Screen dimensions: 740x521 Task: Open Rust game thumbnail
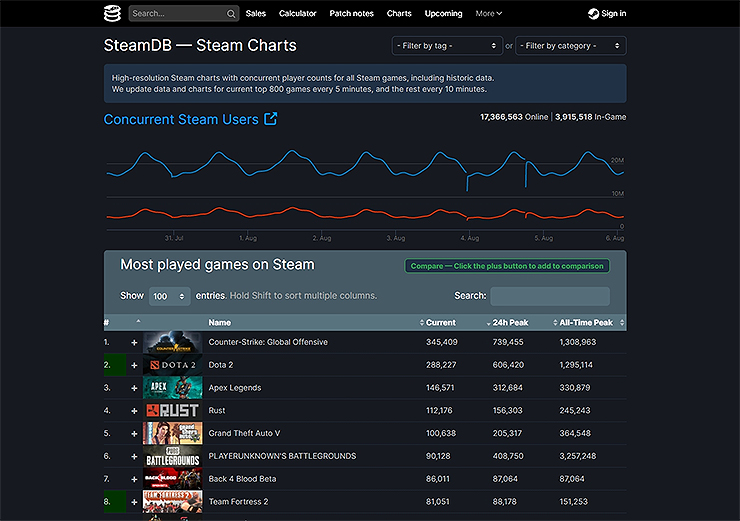pos(173,411)
